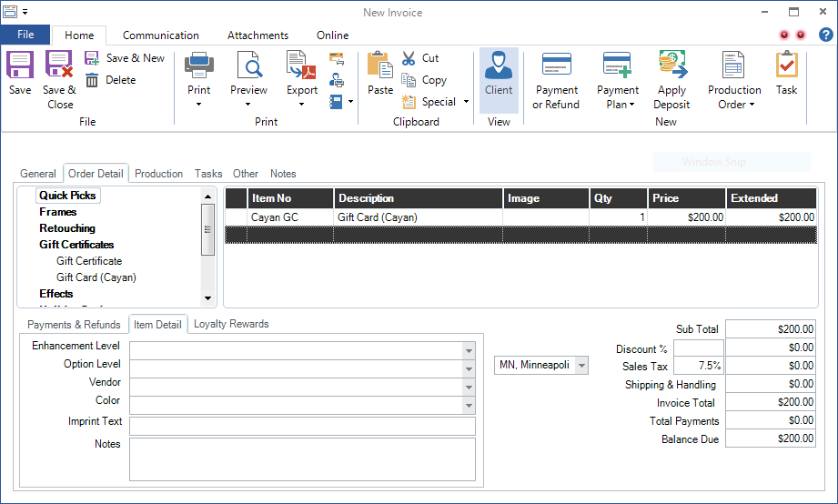Screen dimensions: 838x504
Task: Open the MN, Minneapolis tax location dropdown
Action: click(582, 366)
